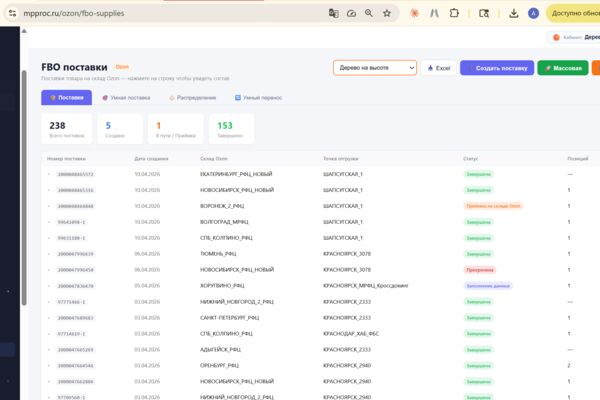Open the 'Кабинет' selector at top right

tap(574, 37)
